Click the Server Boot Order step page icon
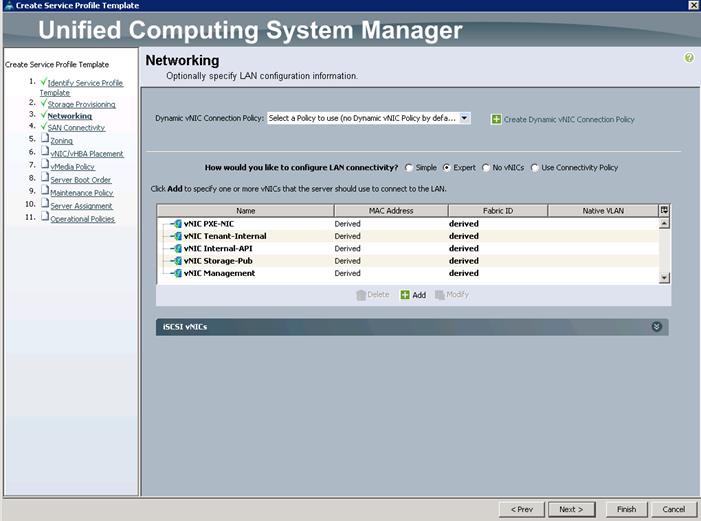Screen dimensions: 701x521 pos(45,177)
